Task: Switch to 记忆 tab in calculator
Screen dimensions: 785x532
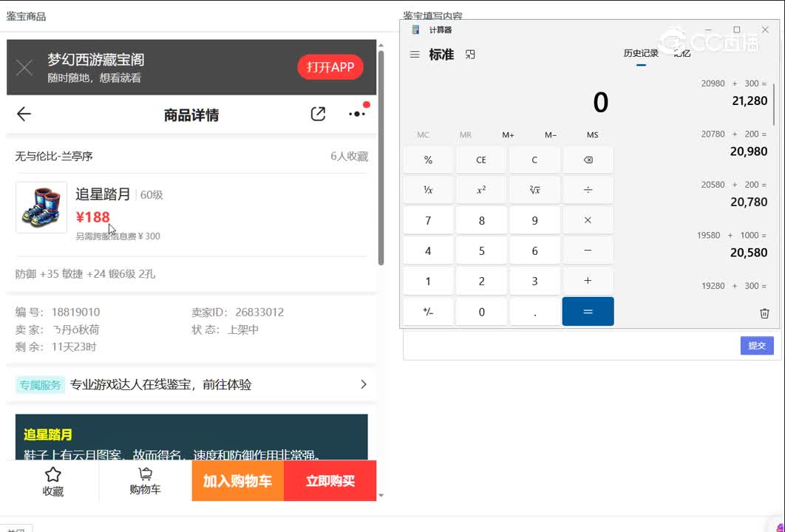Action: (682, 53)
